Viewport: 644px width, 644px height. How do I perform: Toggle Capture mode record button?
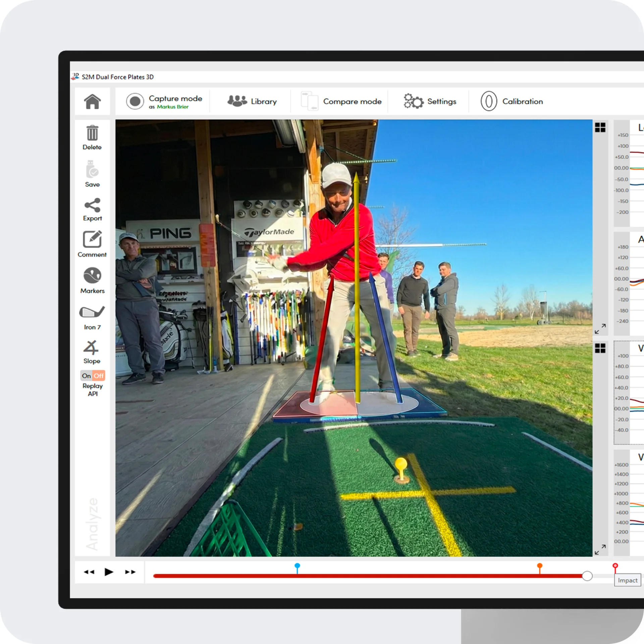tap(135, 101)
